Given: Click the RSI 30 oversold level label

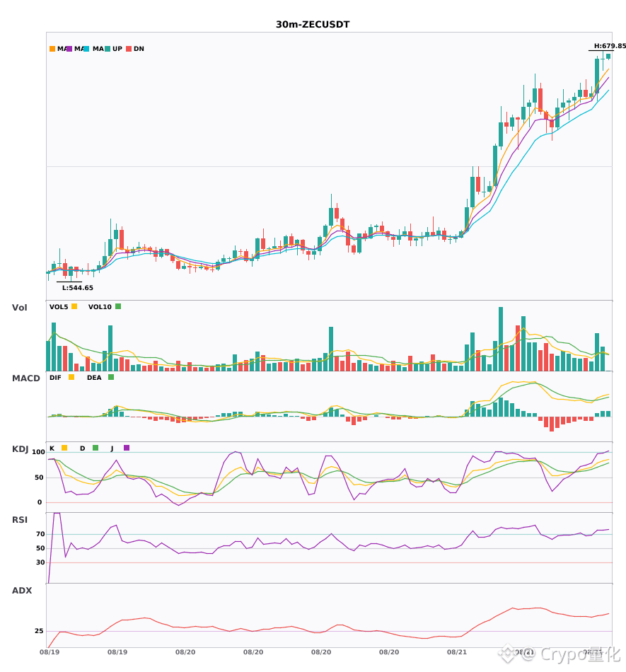Looking at the screenshot, I should click(40, 562).
